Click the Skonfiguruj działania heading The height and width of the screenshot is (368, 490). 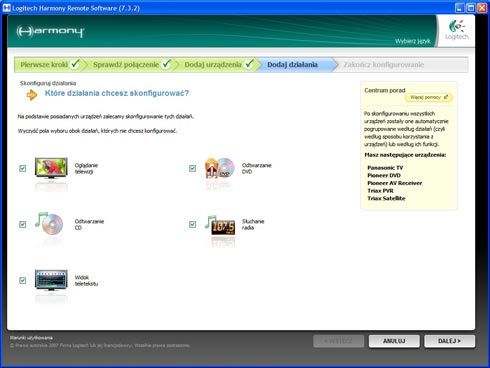[48, 83]
